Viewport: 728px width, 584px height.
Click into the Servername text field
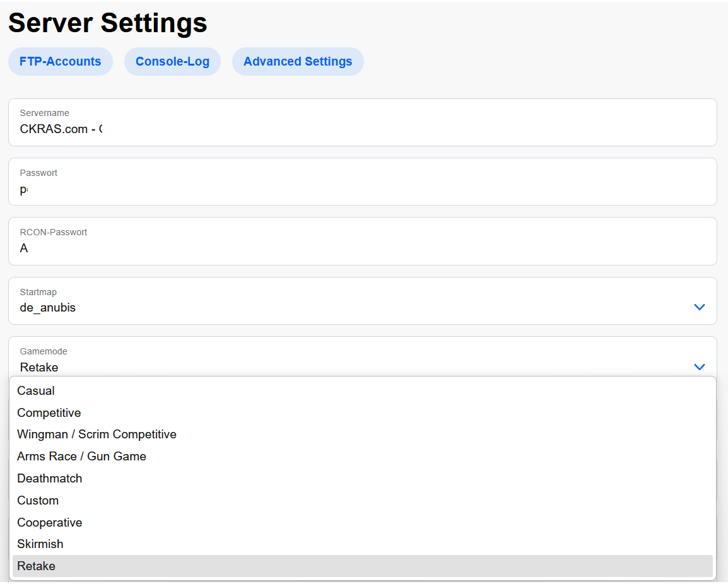pyautogui.click(x=362, y=129)
